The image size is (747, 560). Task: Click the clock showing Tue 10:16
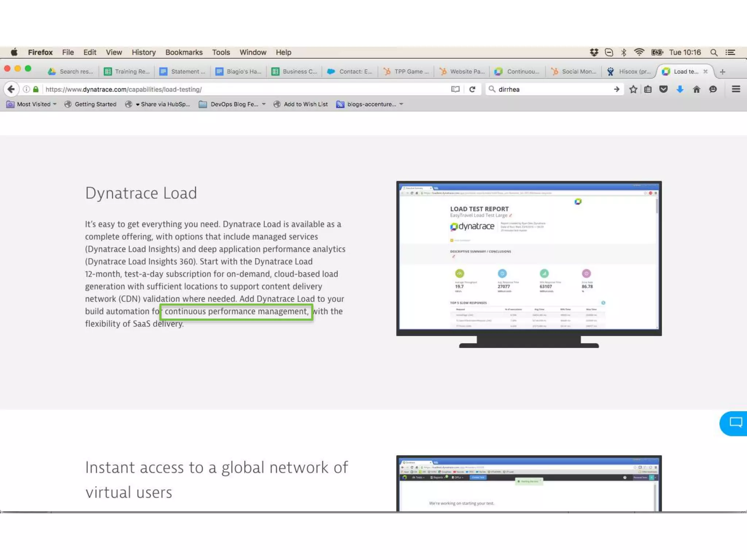click(x=685, y=52)
